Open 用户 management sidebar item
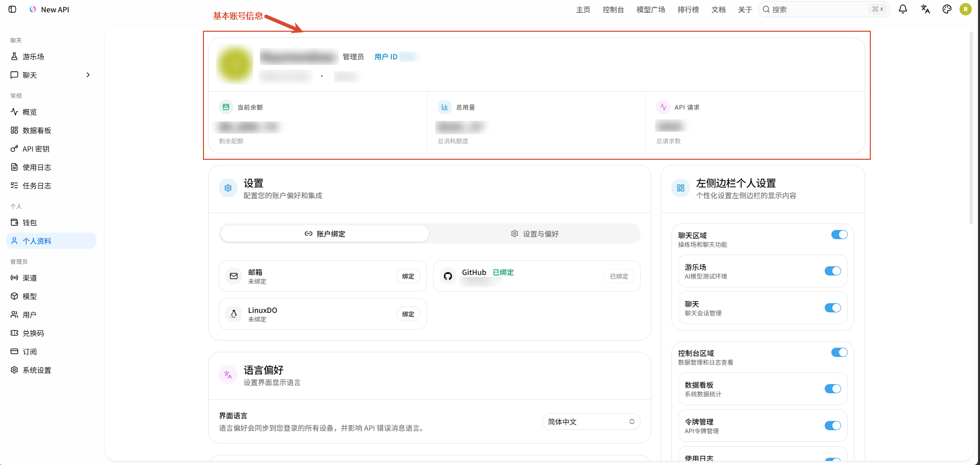This screenshot has width=980, height=465. 51,315
